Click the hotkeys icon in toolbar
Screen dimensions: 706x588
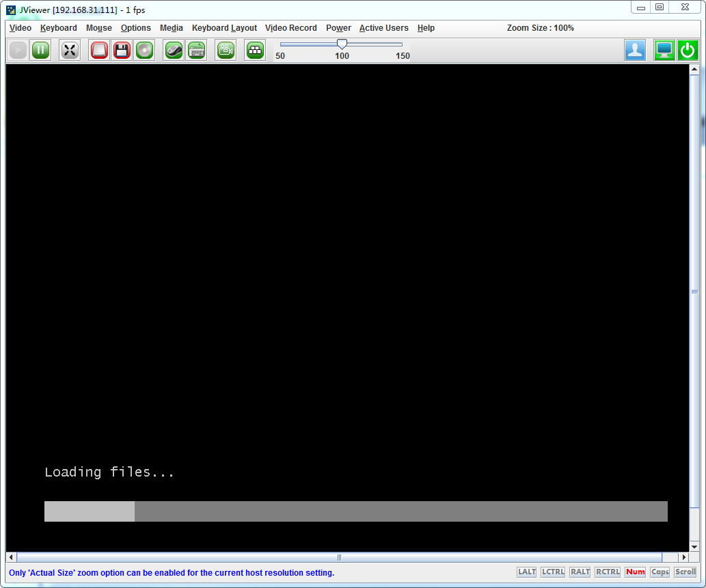click(x=255, y=50)
